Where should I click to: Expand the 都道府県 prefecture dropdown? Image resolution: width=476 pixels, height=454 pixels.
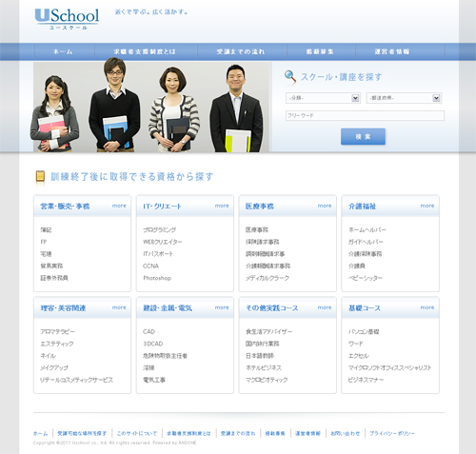(404, 98)
